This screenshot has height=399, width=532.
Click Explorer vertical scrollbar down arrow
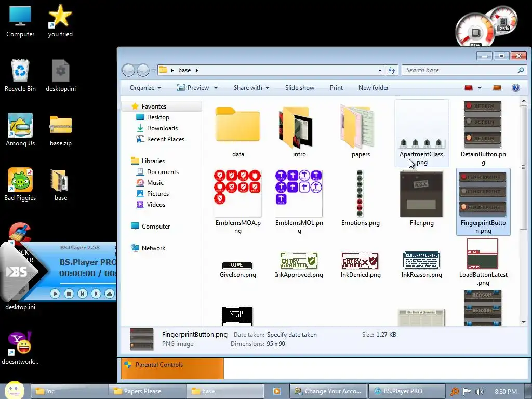coord(524,322)
